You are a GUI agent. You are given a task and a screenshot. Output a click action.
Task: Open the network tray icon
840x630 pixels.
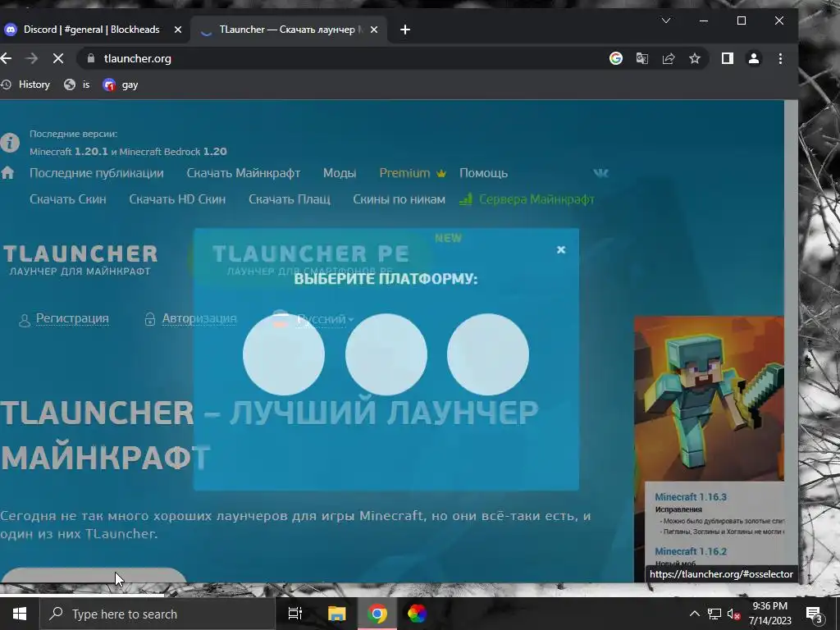pyautogui.click(x=714, y=614)
